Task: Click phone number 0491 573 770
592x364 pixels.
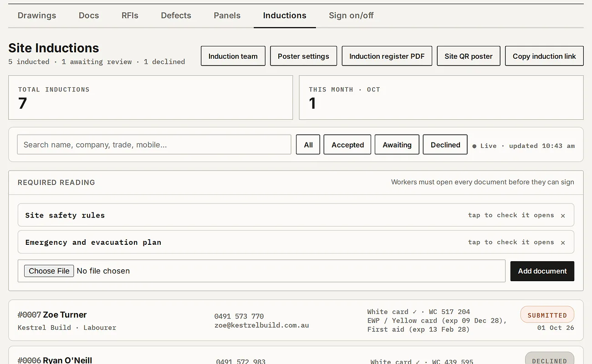Action: coord(239,316)
